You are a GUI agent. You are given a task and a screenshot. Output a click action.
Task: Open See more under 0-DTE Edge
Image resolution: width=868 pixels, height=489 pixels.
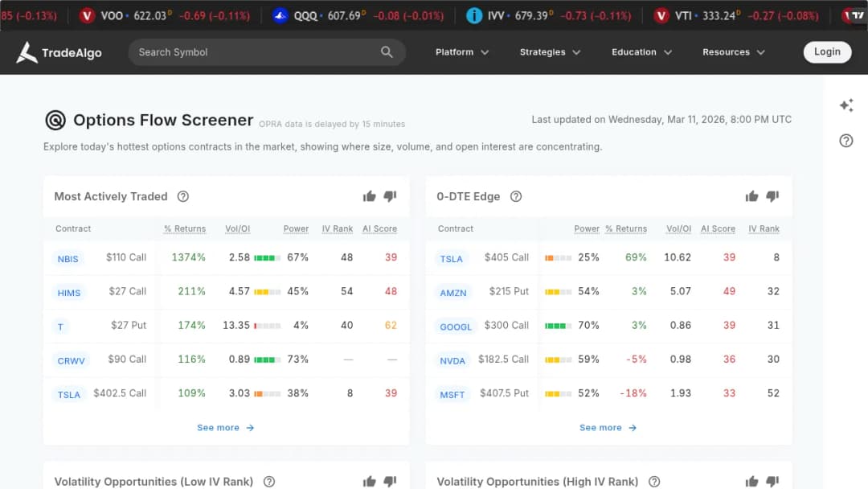[x=608, y=428]
